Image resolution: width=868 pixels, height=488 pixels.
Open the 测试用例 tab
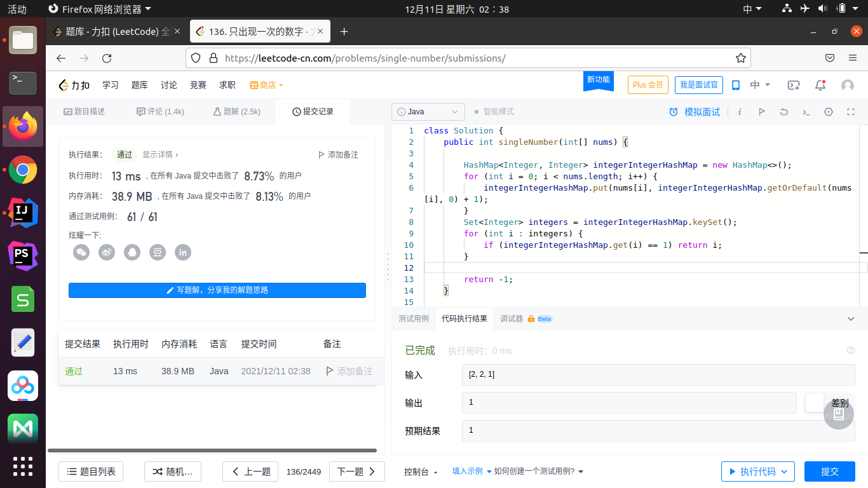point(414,319)
